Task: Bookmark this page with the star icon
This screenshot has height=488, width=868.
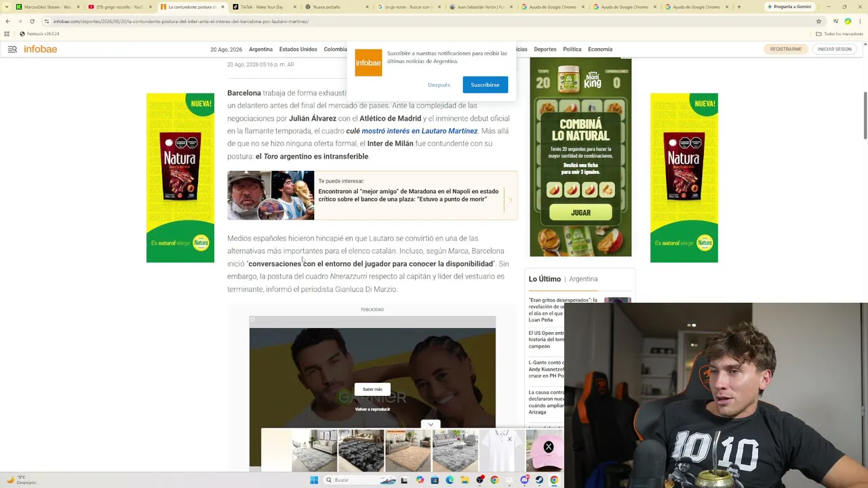Action: tap(818, 21)
